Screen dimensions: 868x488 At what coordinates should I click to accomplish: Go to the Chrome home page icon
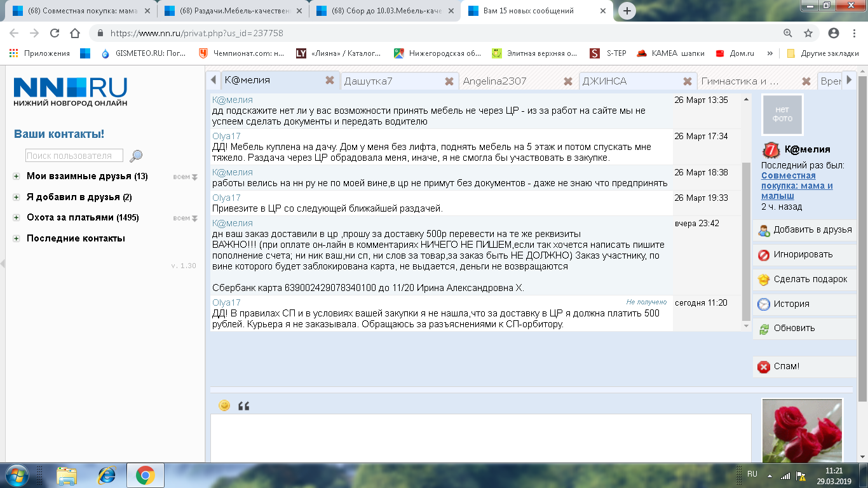pyautogui.click(x=75, y=33)
